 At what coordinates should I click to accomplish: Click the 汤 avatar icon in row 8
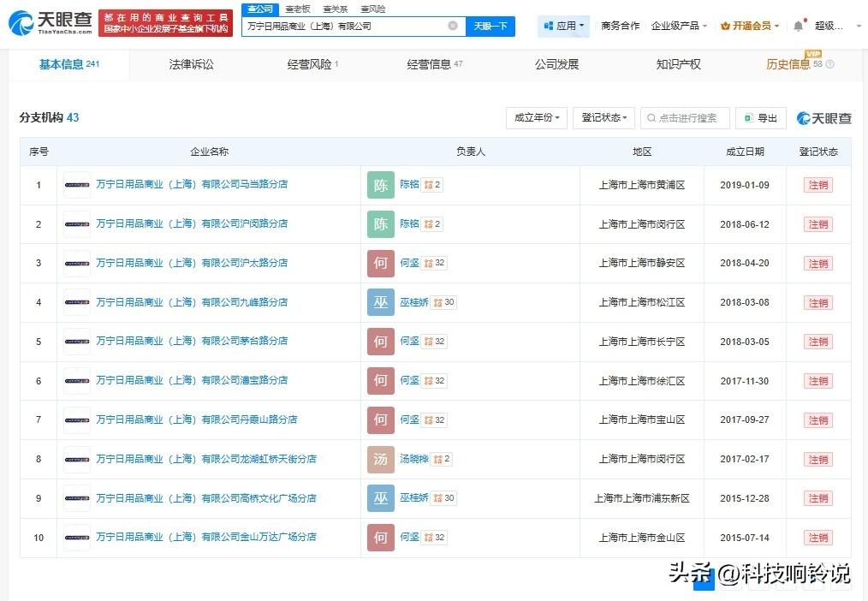tap(380, 459)
